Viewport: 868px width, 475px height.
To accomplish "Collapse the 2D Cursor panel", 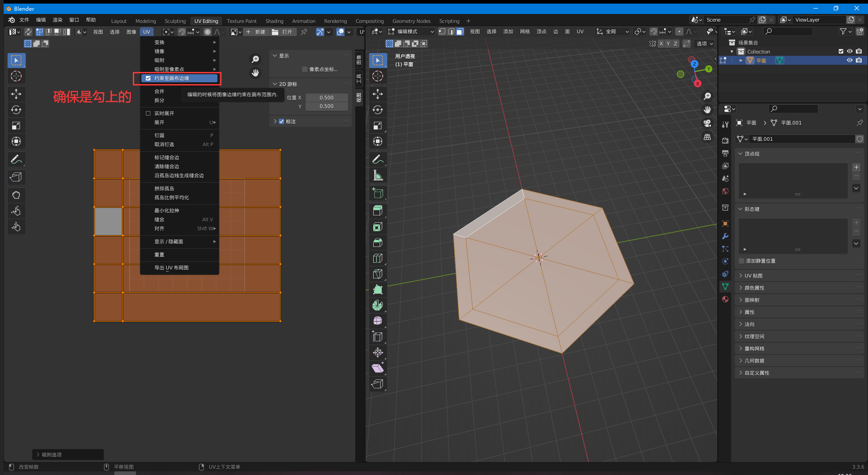I will tap(311, 84).
